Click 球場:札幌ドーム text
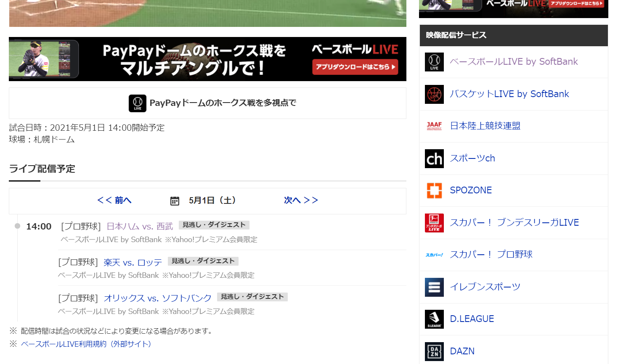 pos(42,139)
